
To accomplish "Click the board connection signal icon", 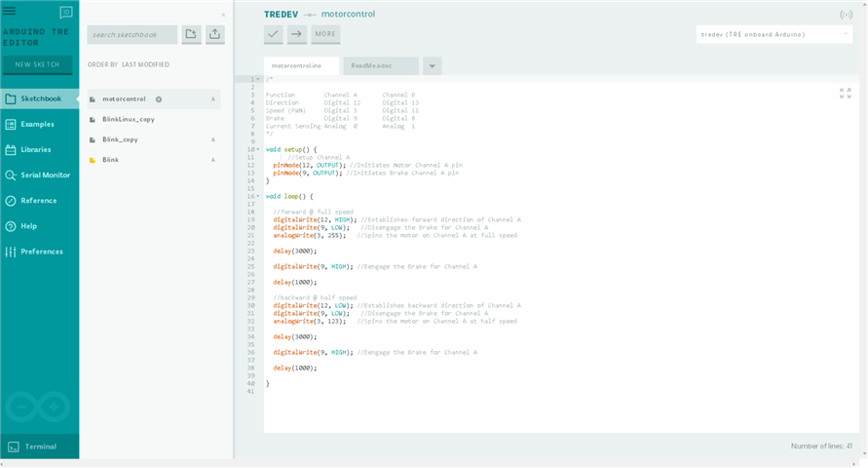I will (846, 15).
